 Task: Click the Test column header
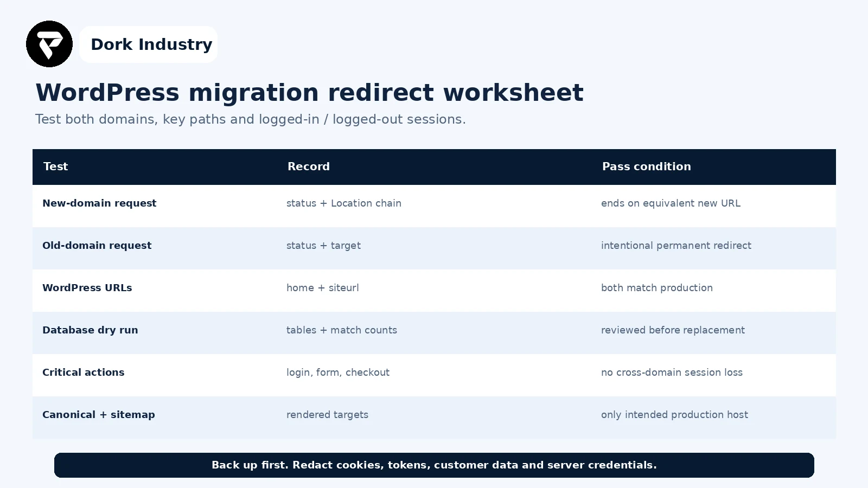click(x=55, y=166)
